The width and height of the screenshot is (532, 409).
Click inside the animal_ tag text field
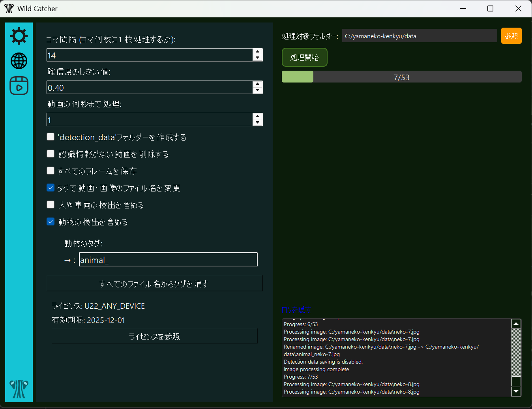168,259
